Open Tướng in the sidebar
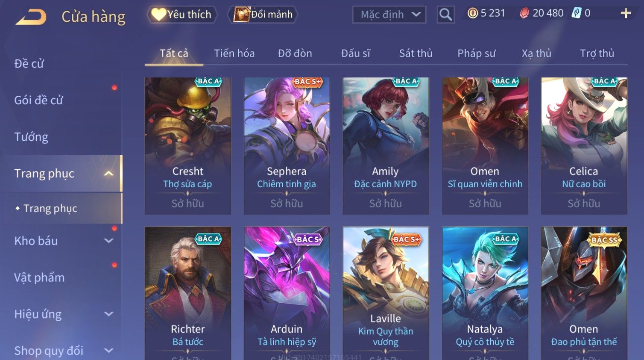Viewport: 644px width, 360px height. tap(31, 137)
